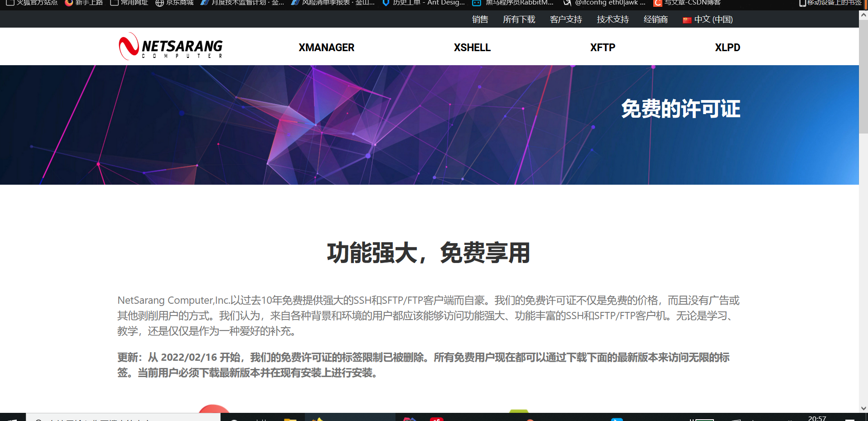Click the scrollbar up arrow
Viewport: 868px width, 421px height.
pos(863,15)
